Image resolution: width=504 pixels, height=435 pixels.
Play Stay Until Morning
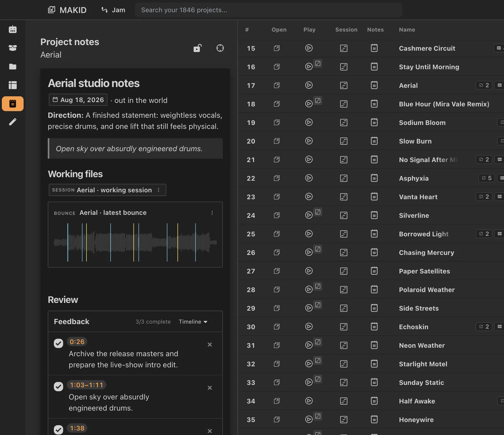[309, 66]
